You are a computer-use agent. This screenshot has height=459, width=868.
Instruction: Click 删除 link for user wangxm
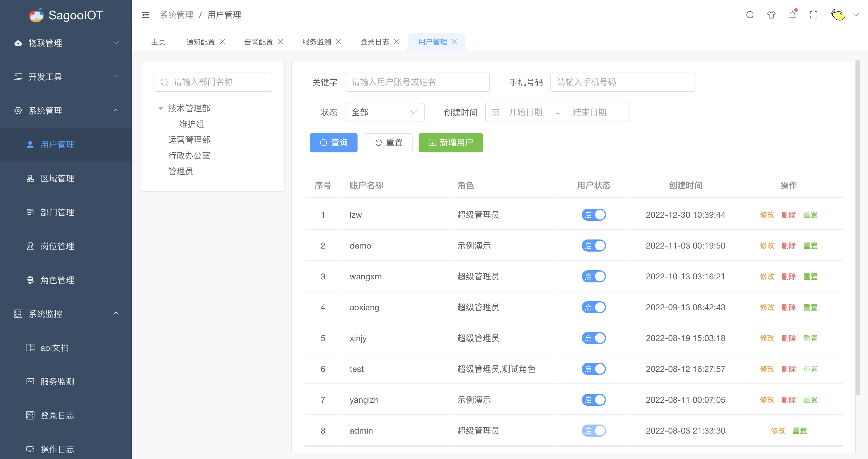(x=789, y=276)
